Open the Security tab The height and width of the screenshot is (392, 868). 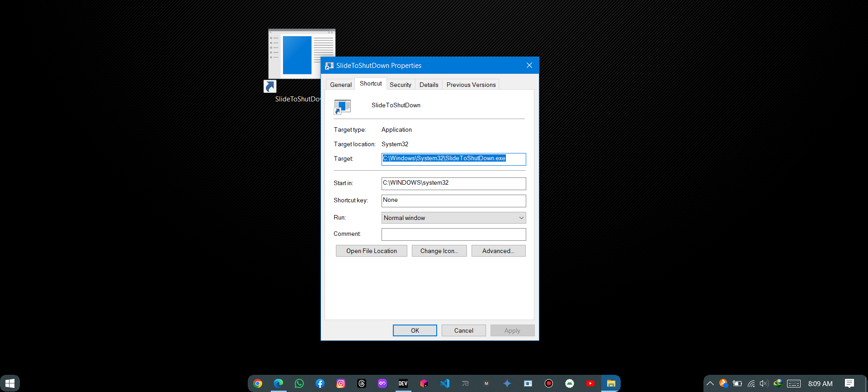(400, 85)
